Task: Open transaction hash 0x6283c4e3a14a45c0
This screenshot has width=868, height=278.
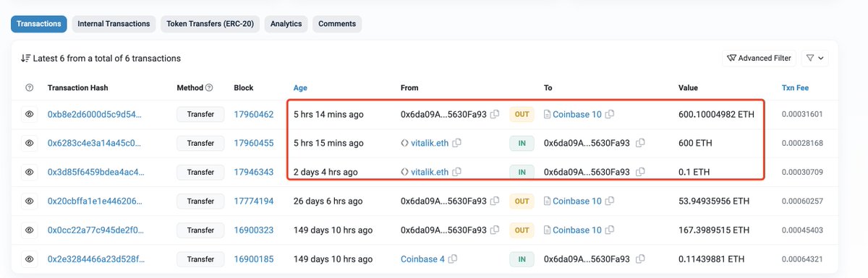Action: tap(95, 143)
